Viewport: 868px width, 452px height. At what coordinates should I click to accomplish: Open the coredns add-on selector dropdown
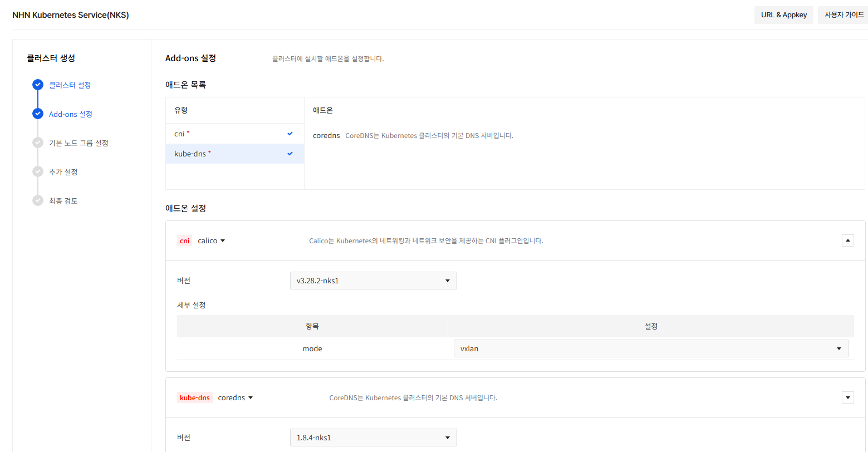click(x=235, y=397)
